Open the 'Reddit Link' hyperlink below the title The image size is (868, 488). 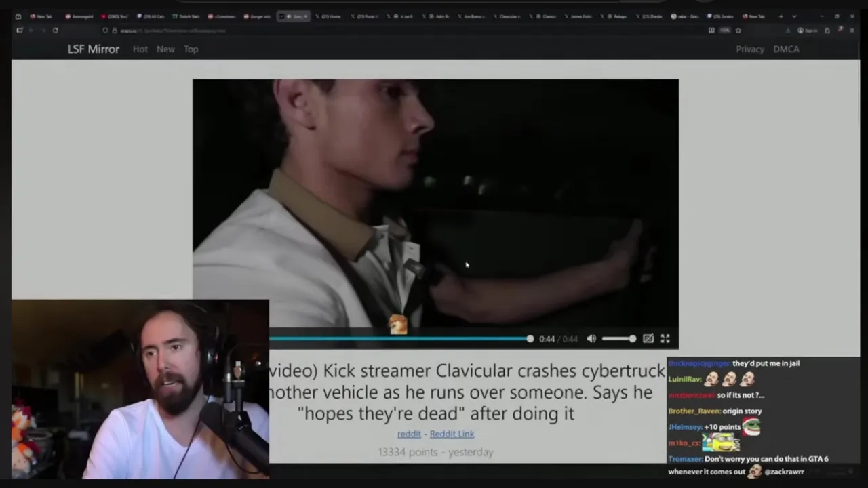point(452,434)
